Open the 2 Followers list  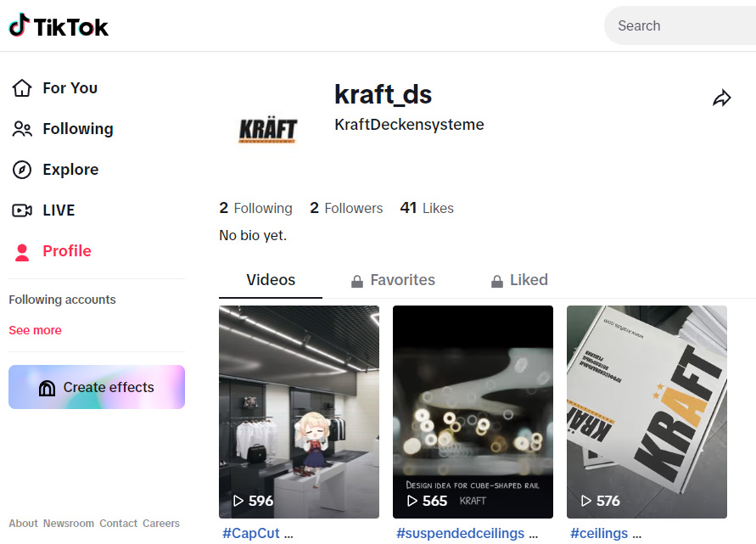346,208
